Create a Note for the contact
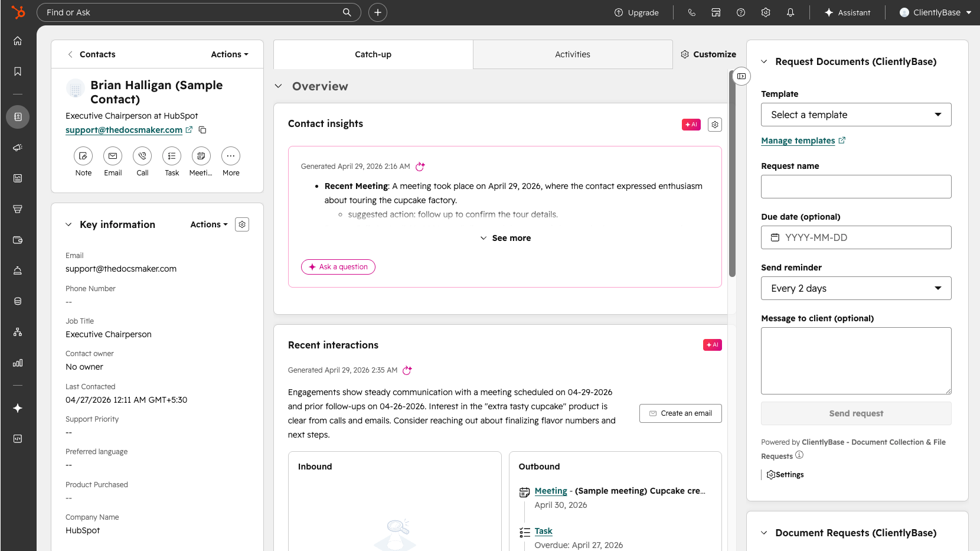 pos(83,156)
